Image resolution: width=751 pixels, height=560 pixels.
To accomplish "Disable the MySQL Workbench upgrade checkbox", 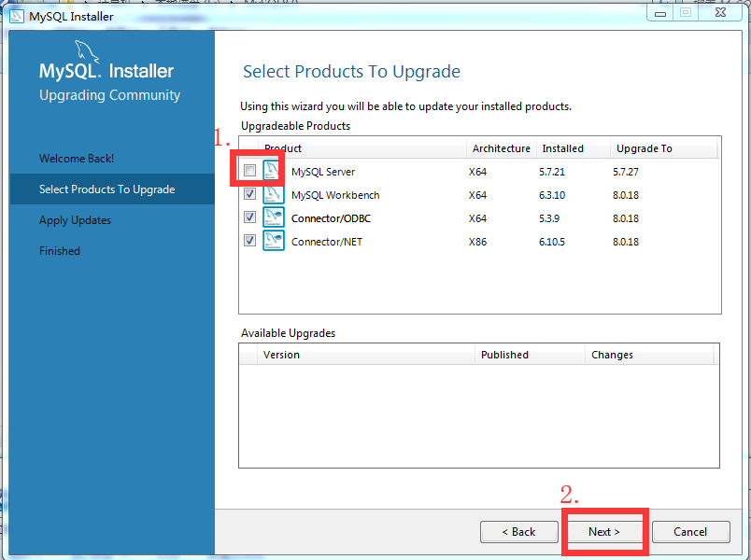I will point(249,193).
